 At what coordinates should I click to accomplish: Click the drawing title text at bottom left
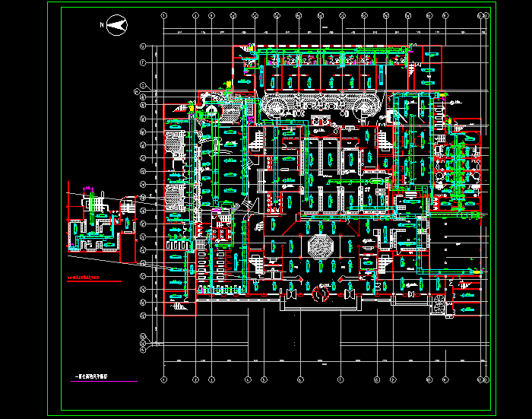pyautogui.click(x=93, y=376)
